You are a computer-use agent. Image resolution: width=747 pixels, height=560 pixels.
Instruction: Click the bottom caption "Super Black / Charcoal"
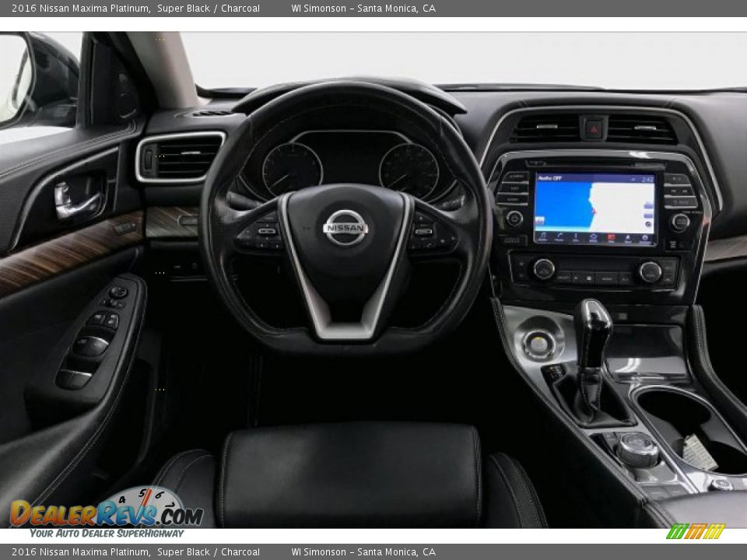pyautogui.click(x=209, y=552)
